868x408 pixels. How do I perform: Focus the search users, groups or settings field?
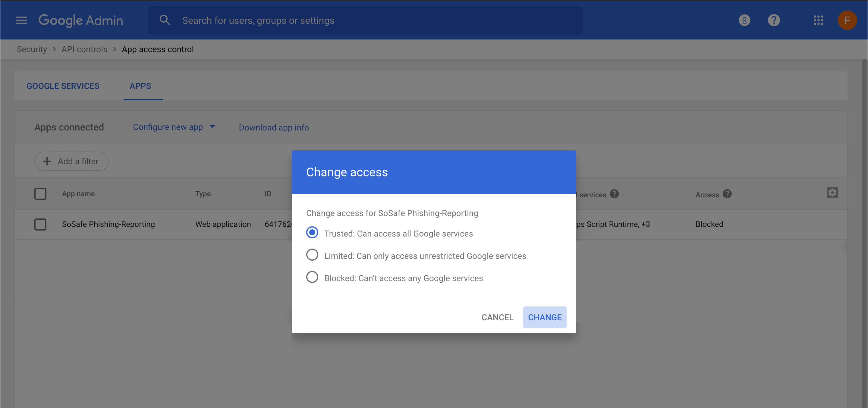365,20
